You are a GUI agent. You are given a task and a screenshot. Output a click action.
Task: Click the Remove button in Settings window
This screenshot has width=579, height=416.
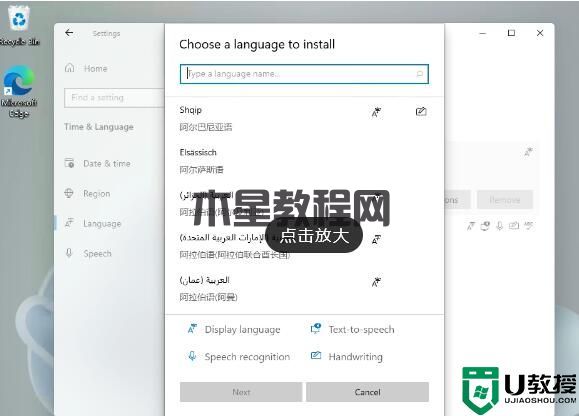point(505,200)
